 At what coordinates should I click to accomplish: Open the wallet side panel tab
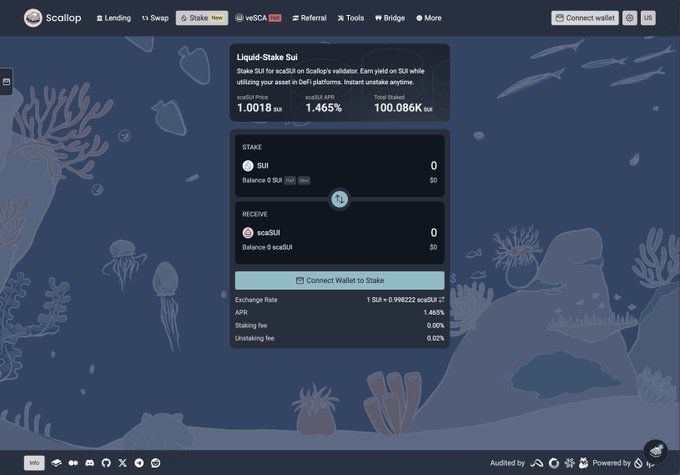click(x=6, y=82)
